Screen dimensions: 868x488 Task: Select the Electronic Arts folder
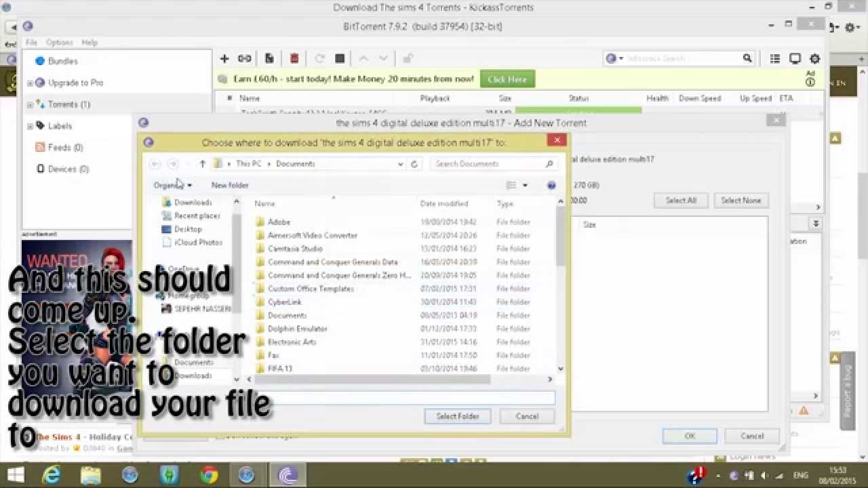292,342
